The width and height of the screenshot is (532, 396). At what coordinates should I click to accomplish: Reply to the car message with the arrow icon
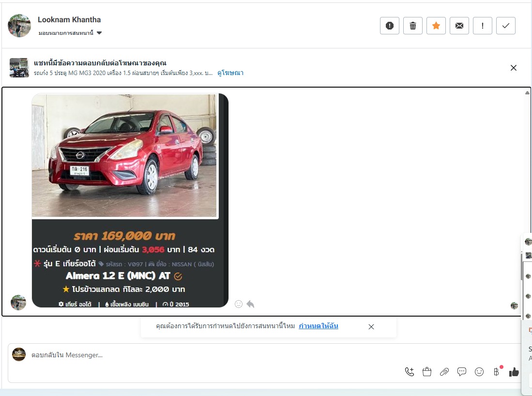tap(250, 304)
